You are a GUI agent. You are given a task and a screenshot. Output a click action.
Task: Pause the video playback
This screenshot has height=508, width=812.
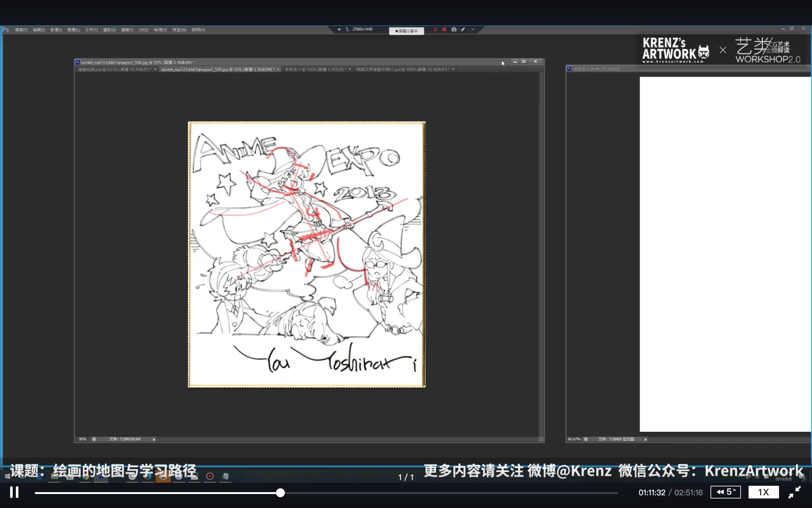tap(14, 492)
